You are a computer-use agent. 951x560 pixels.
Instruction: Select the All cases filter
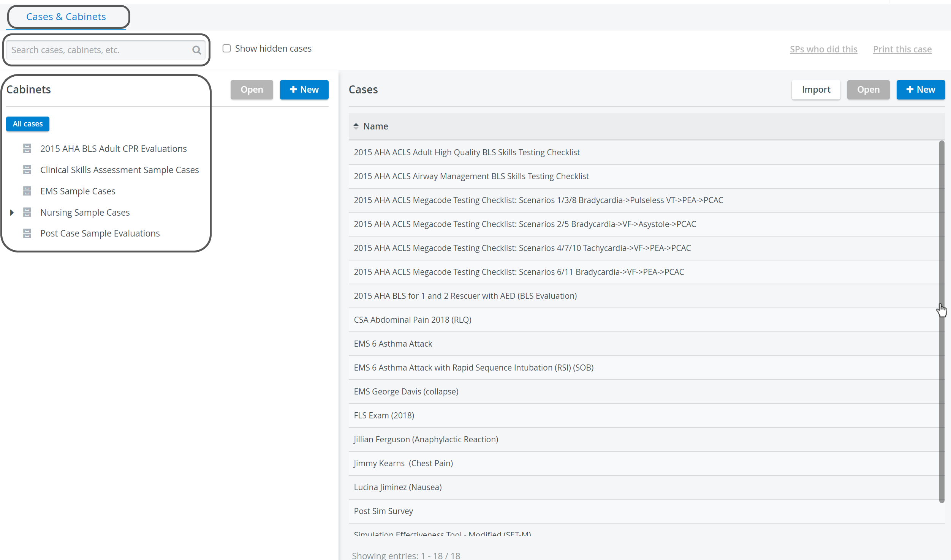pos(28,124)
